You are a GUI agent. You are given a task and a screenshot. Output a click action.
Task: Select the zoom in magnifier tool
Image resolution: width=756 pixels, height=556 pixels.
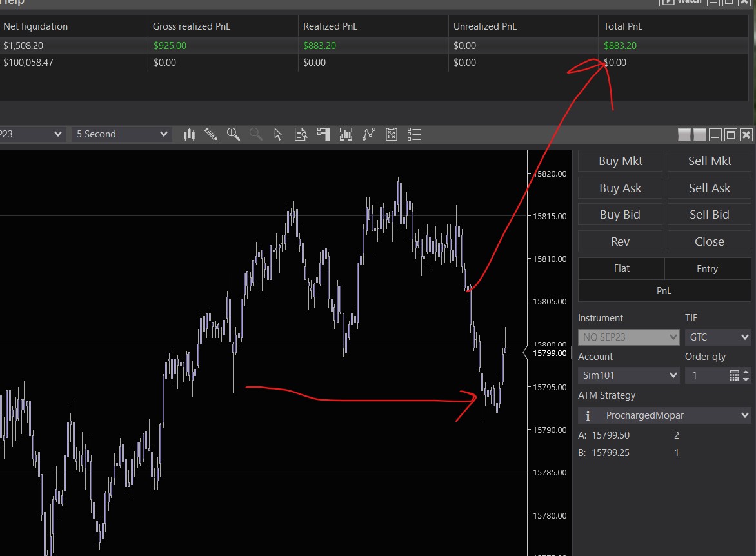tap(234, 134)
